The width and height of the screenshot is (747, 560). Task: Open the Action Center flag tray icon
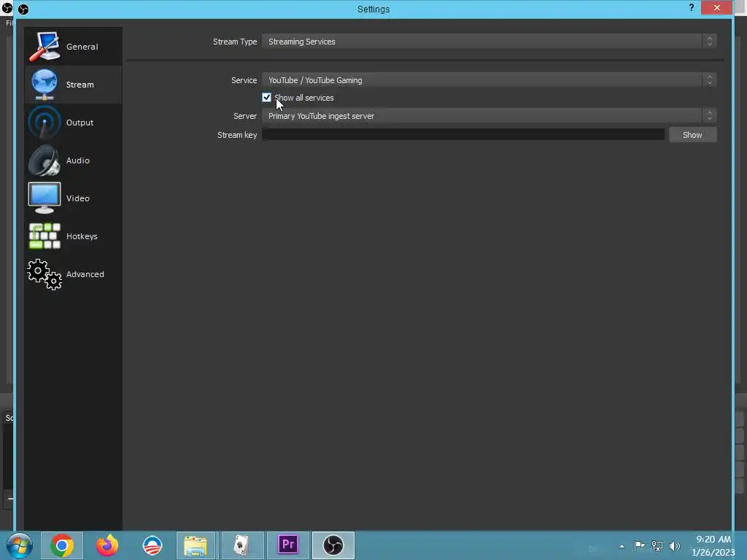pos(639,545)
